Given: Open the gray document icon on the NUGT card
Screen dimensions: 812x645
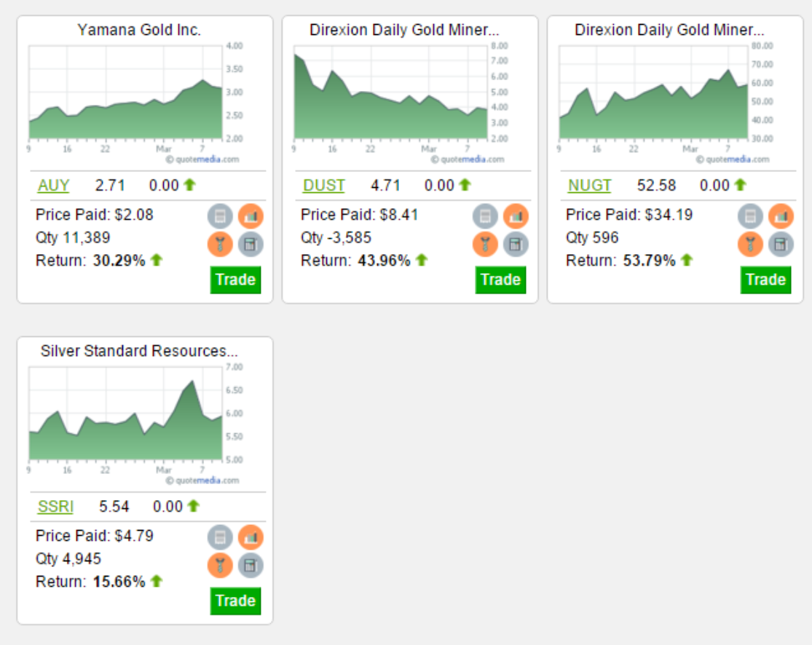Looking at the screenshot, I should (750, 216).
